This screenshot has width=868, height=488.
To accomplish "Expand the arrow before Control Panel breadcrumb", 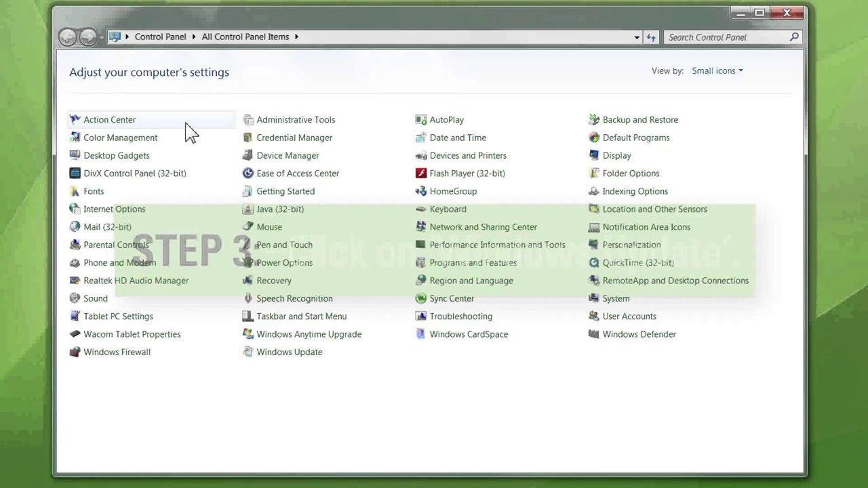I will 127,37.
